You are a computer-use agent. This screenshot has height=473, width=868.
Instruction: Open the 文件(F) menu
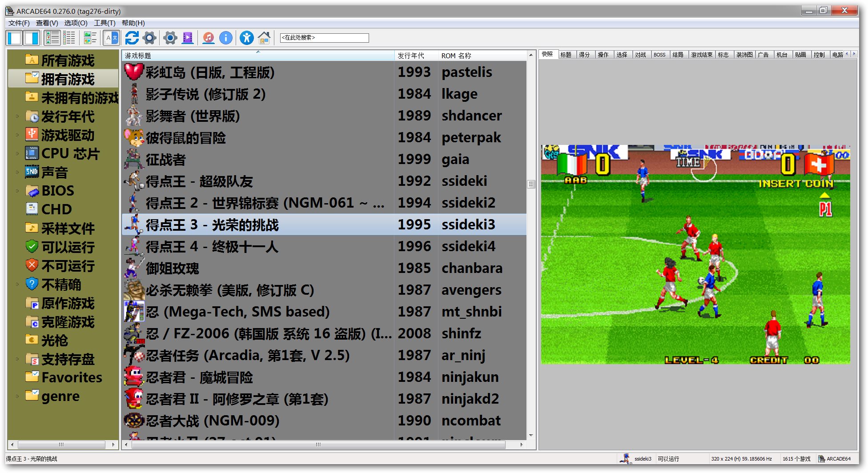pyautogui.click(x=19, y=23)
